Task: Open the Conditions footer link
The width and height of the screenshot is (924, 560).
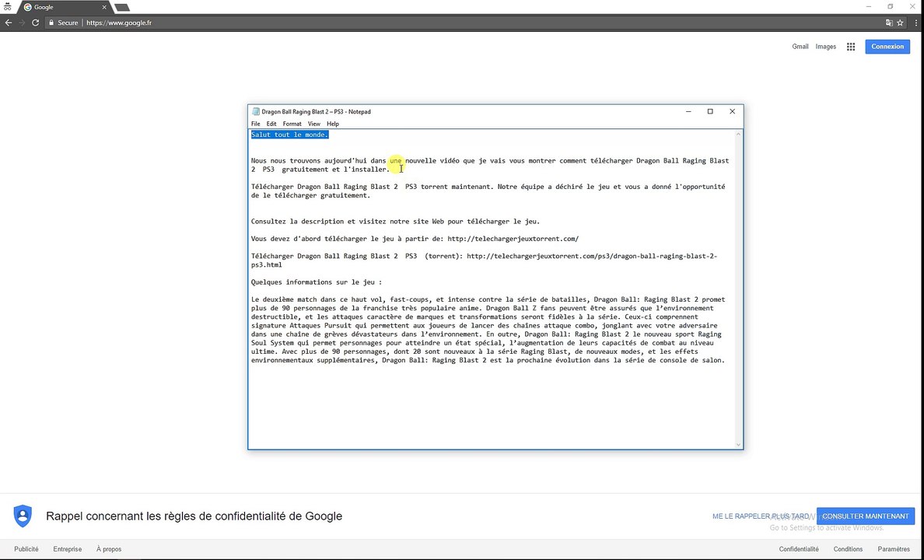Action: (x=848, y=549)
